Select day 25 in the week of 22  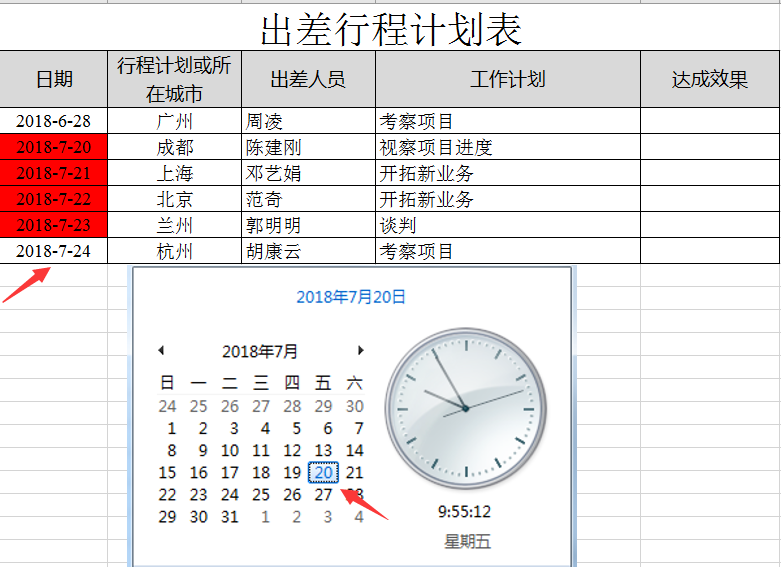261,495
